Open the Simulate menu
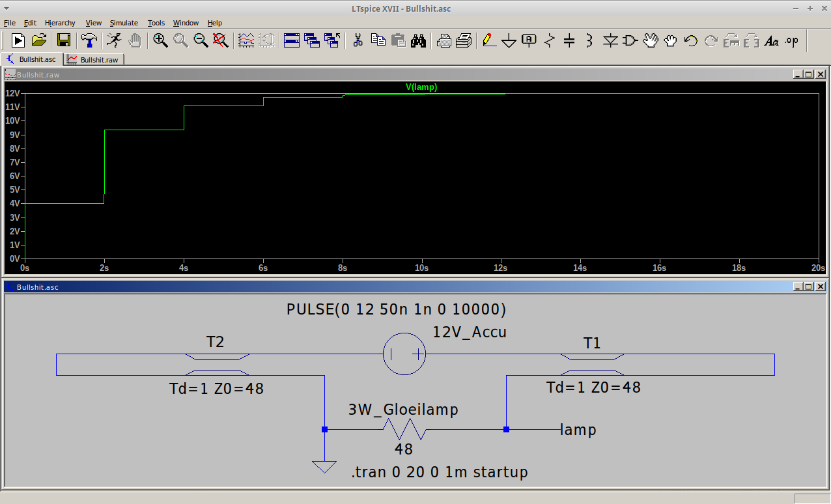 click(124, 23)
